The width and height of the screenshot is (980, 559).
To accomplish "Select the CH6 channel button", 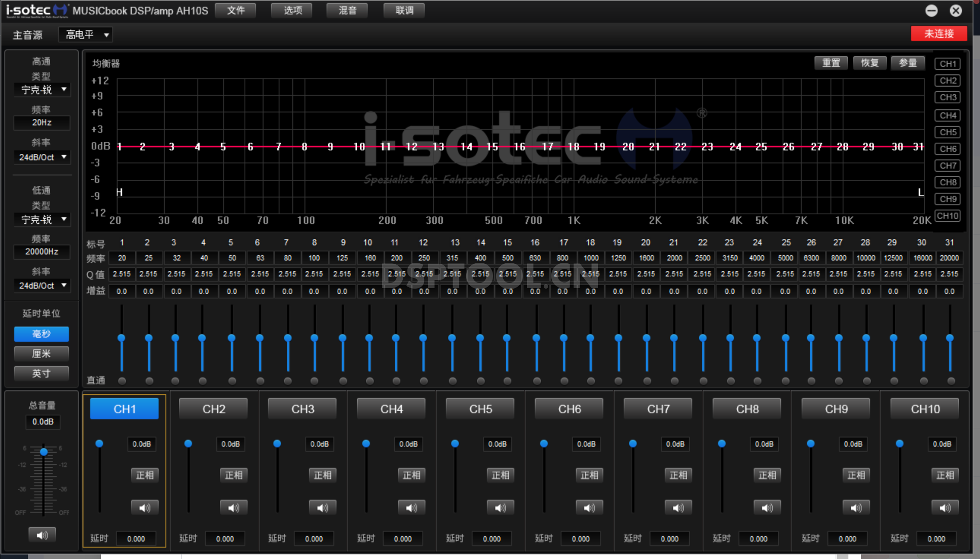I will pyautogui.click(x=570, y=409).
